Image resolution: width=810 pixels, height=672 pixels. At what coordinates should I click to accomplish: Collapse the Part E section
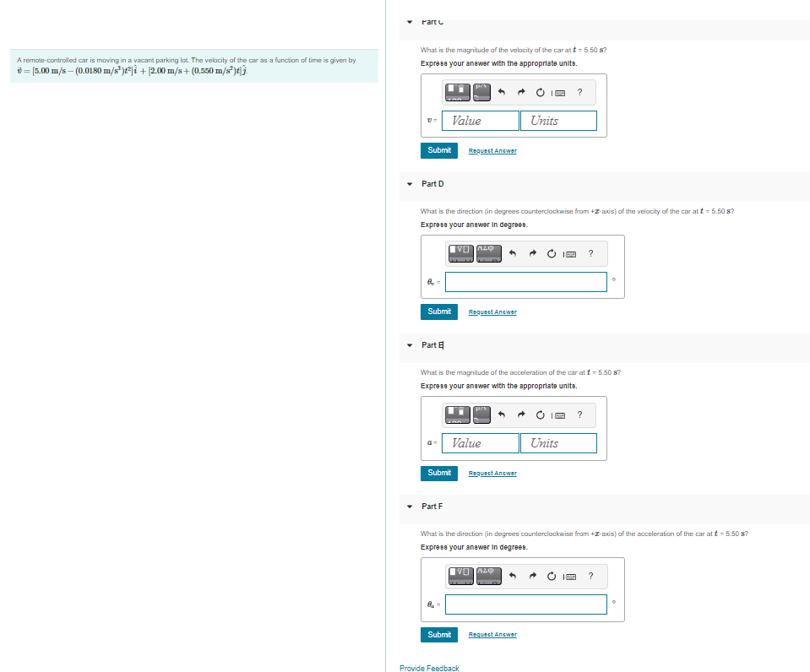coord(409,344)
